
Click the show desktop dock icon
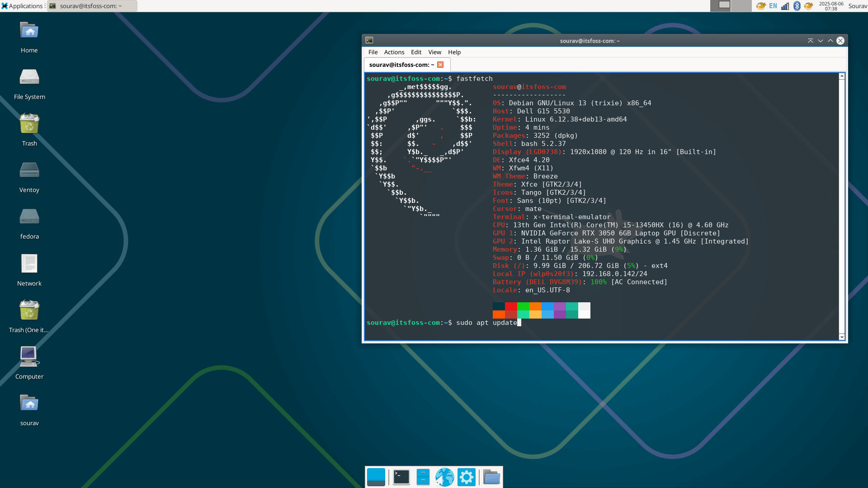tap(376, 477)
